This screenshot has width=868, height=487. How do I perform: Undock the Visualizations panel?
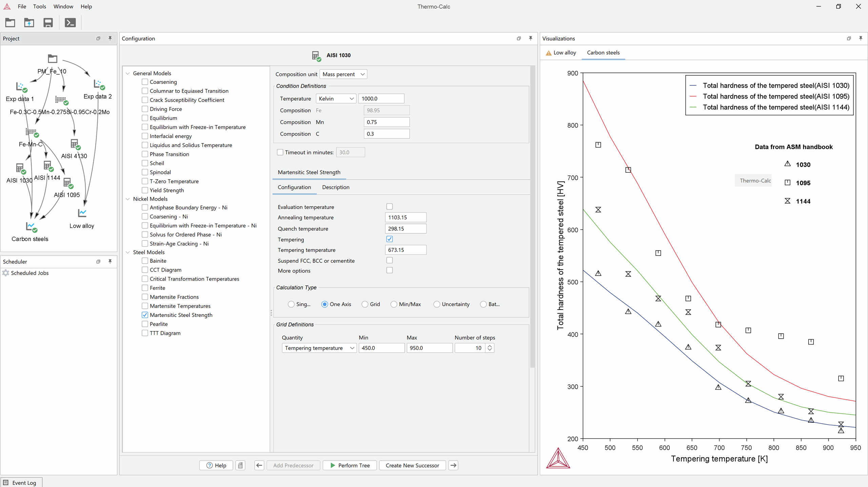pyautogui.click(x=849, y=38)
